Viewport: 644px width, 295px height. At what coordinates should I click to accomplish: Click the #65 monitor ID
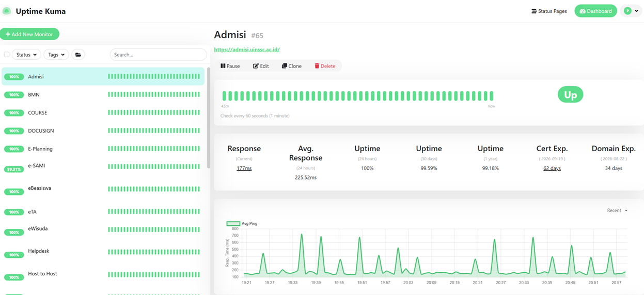[x=257, y=36]
